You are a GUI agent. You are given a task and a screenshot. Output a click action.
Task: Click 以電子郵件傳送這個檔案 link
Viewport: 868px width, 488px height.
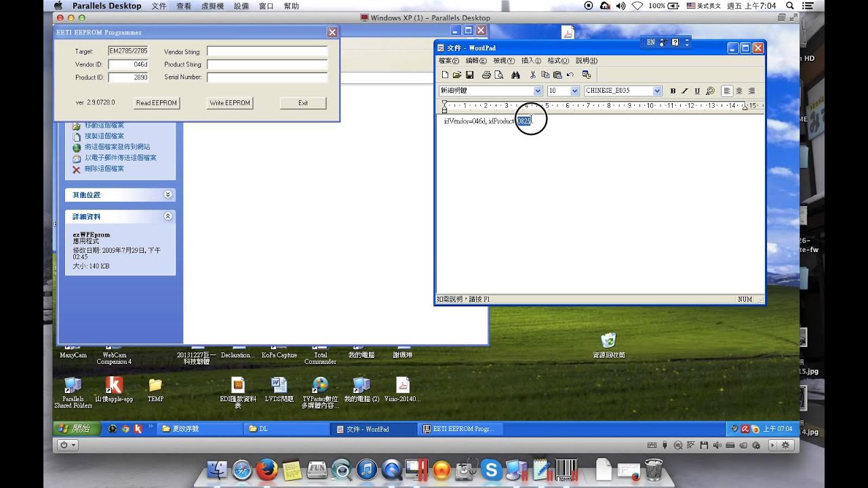[121, 158]
